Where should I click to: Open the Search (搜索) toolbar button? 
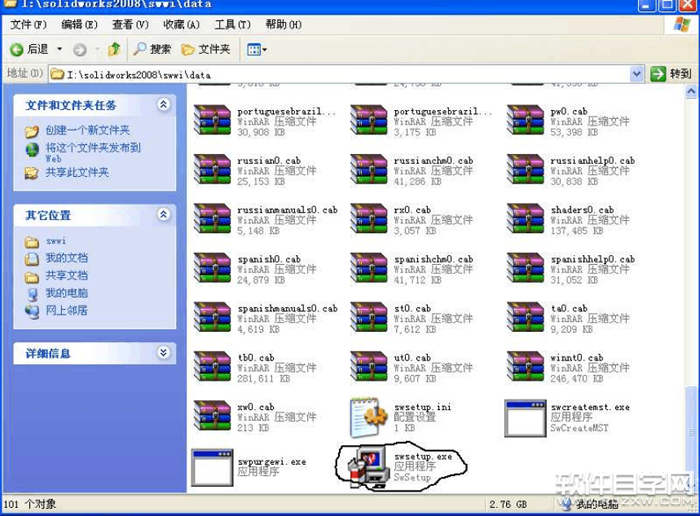pyautogui.click(x=152, y=49)
